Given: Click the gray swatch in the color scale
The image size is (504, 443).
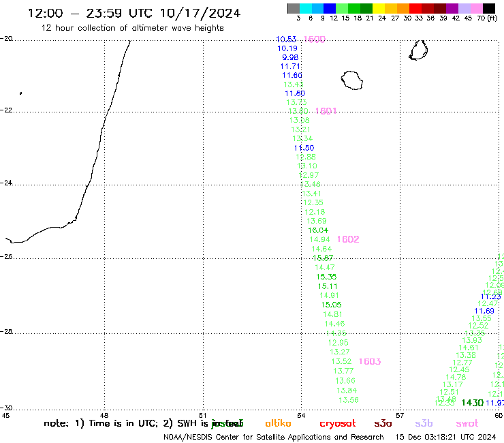Looking at the screenshot, I should click(294, 8).
